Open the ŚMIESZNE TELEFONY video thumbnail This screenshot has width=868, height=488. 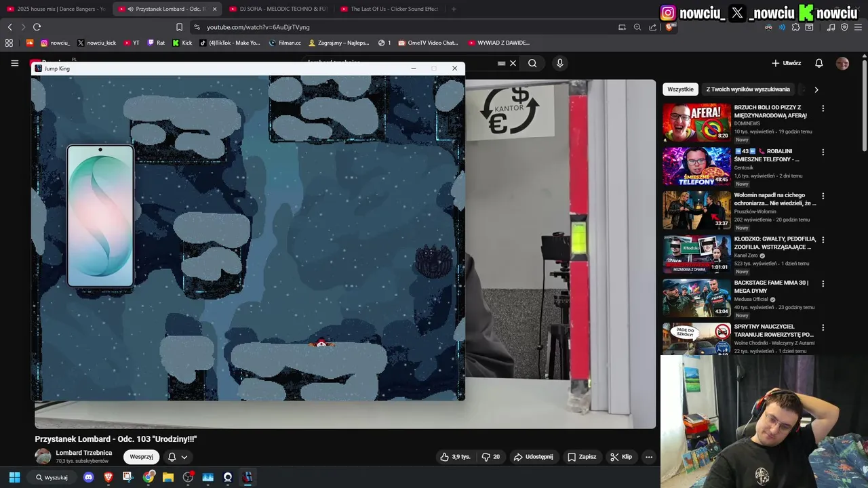(x=696, y=166)
